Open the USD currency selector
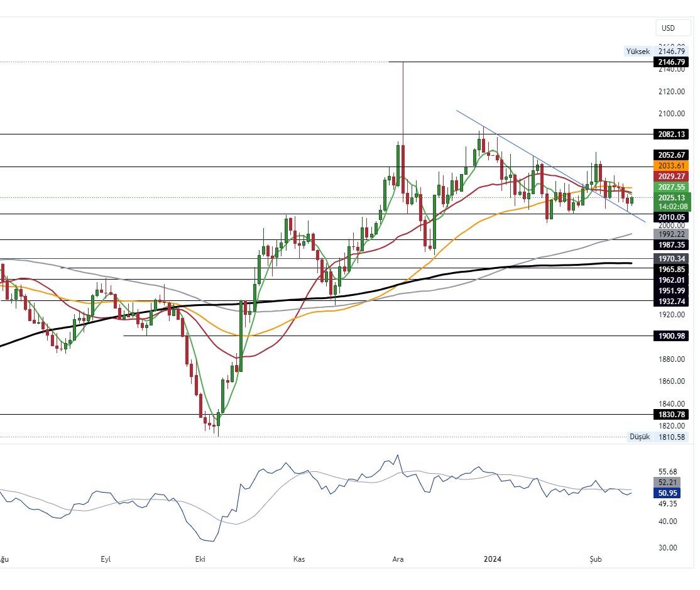The width and height of the screenshot is (700, 590). click(668, 28)
